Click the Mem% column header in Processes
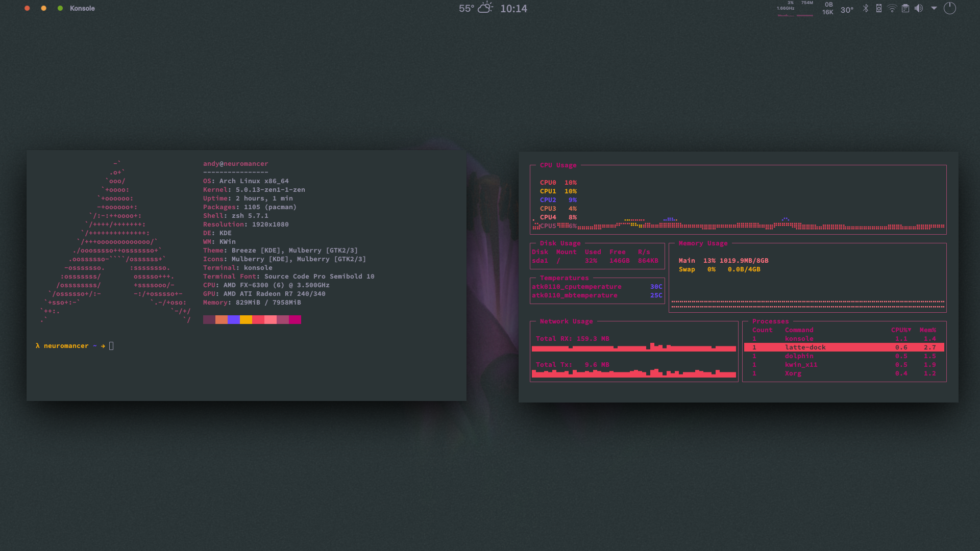Image resolution: width=980 pixels, height=551 pixels. point(927,330)
